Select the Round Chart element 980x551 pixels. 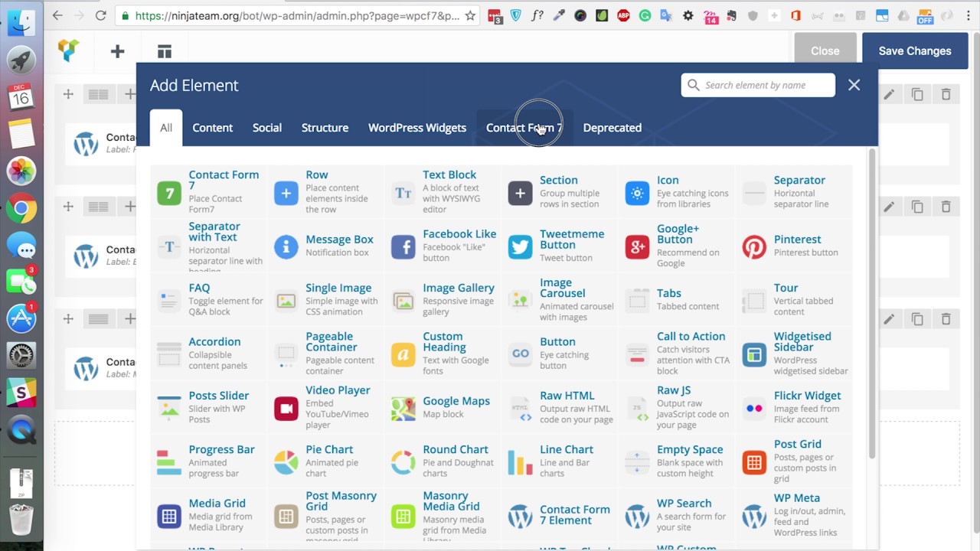[443, 462]
